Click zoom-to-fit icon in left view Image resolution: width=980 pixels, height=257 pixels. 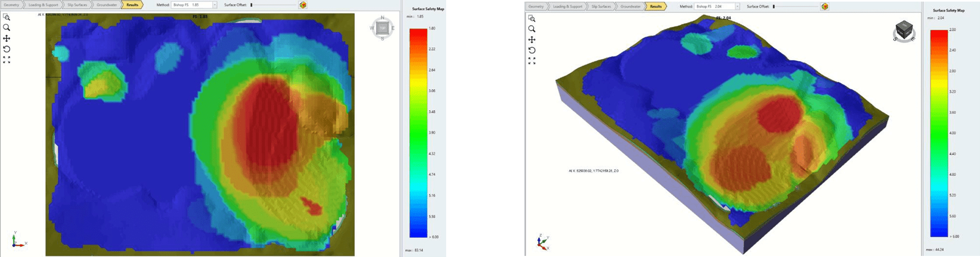pyautogui.click(x=6, y=60)
